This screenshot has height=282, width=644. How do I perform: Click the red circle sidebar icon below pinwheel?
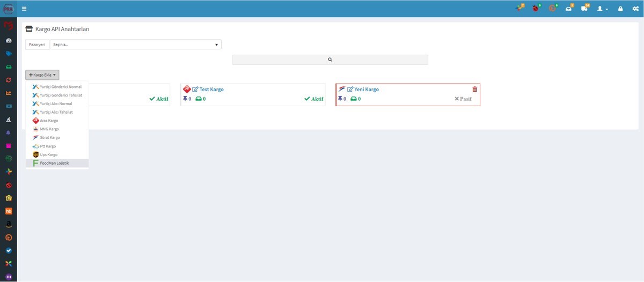click(x=9, y=185)
